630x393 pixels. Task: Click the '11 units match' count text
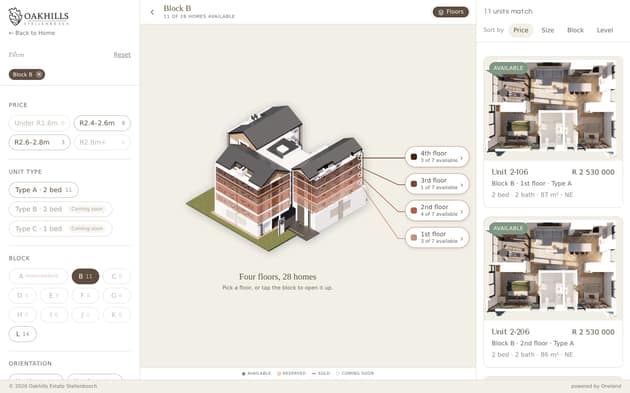coord(508,11)
